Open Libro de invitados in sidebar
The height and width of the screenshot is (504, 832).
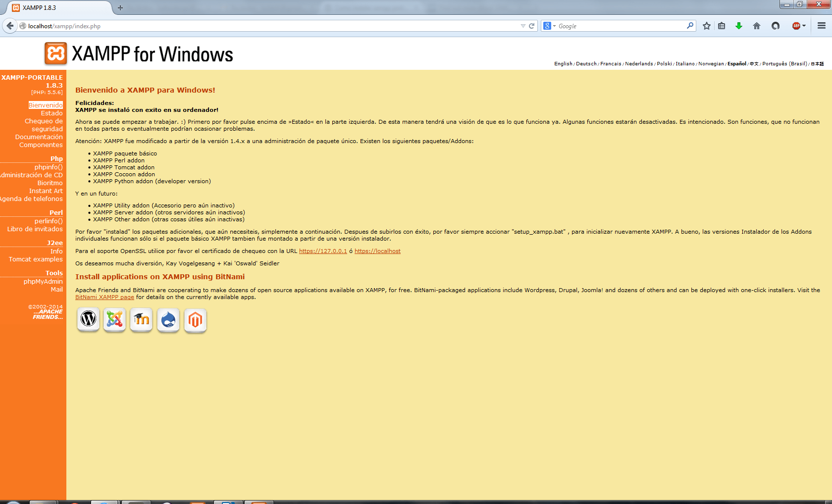point(35,229)
